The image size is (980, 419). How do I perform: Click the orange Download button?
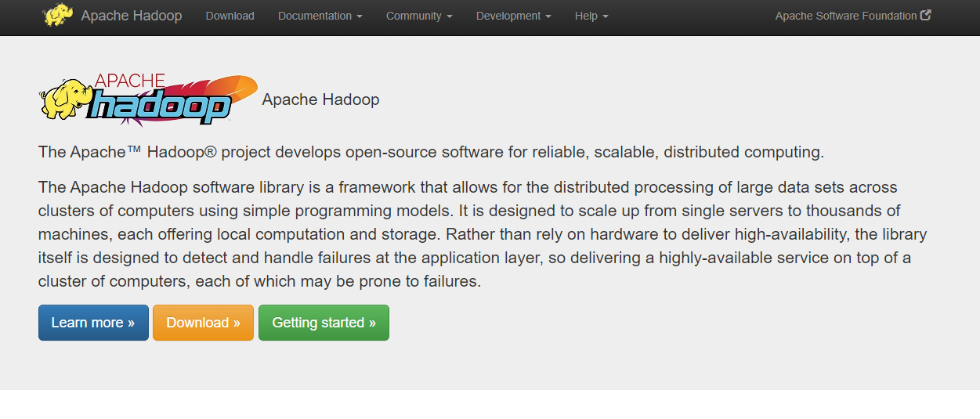coord(204,323)
